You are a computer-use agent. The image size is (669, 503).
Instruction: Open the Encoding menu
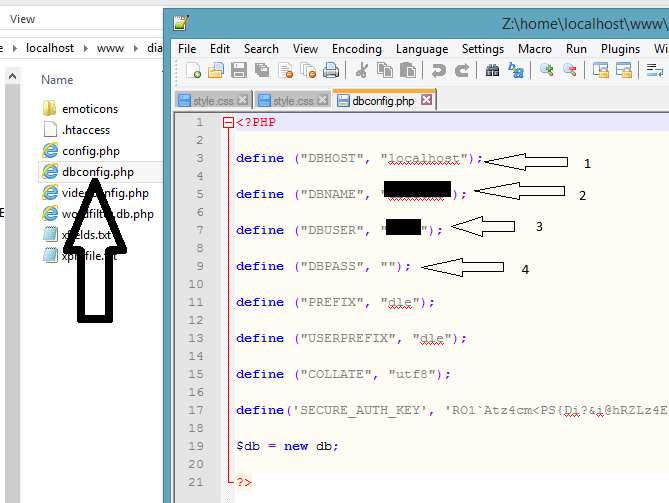pyautogui.click(x=357, y=49)
